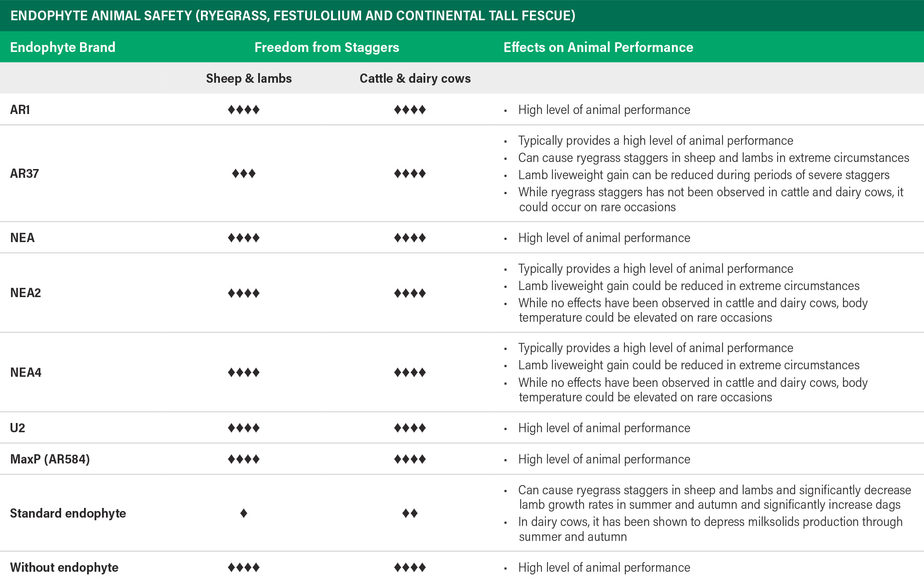The image size is (924, 581).
Task: Click MaxP (AR584) cattle diamond rating
Action: click(x=410, y=460)
